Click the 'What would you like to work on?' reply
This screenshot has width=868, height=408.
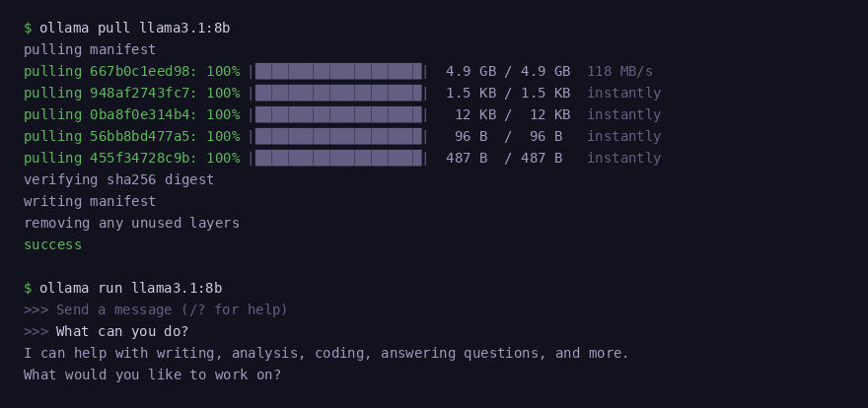(x=152, y=374)
